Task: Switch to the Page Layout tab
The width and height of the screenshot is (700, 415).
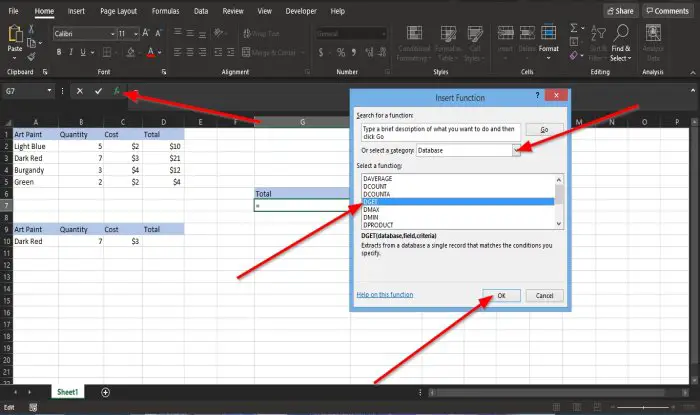Action: 118,11
